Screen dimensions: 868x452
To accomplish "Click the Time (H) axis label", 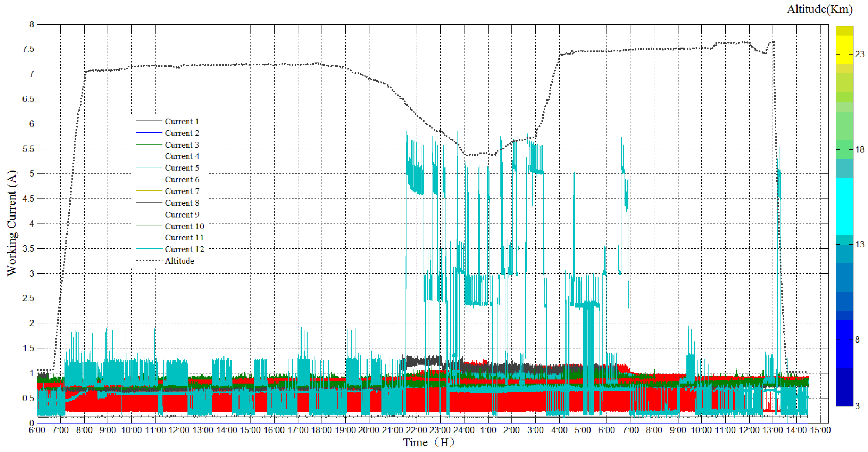I will pos(429,443).
